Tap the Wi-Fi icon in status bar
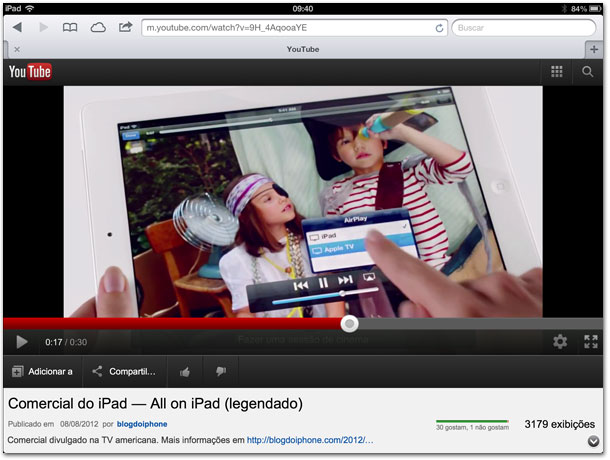Viewport: 610px width, 460px height. [30, 8]
